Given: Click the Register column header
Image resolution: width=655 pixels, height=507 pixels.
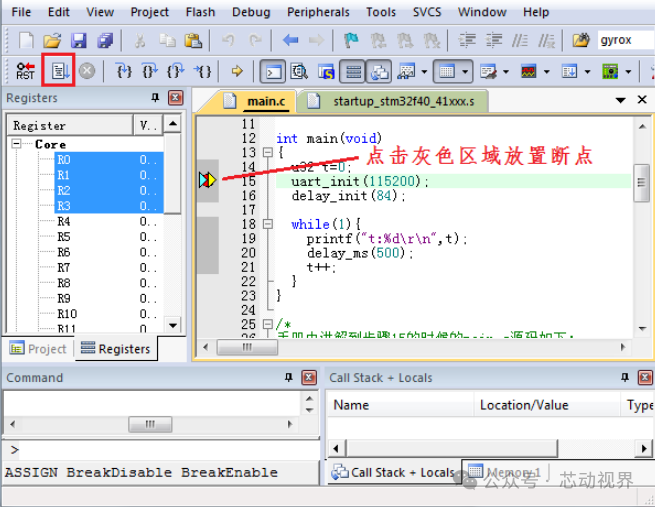Looking at the screenshot, I should click(x=70, y=125).
